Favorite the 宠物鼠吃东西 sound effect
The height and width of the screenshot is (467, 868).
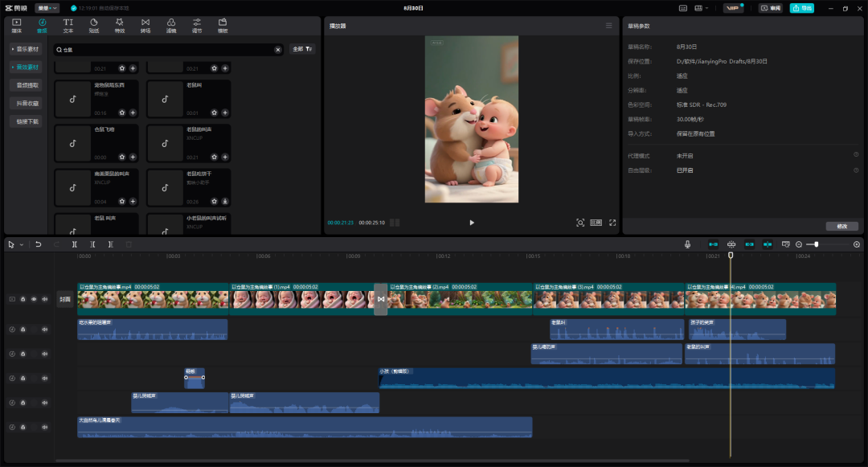(x=122, y=113)
